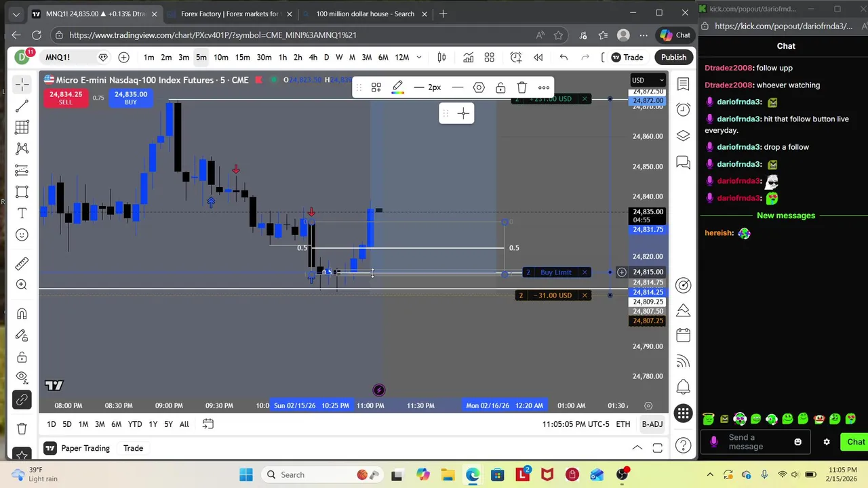Open drawing templates in floating toolbar
This screenshot has height=488, width=868.
coord(376,87)
